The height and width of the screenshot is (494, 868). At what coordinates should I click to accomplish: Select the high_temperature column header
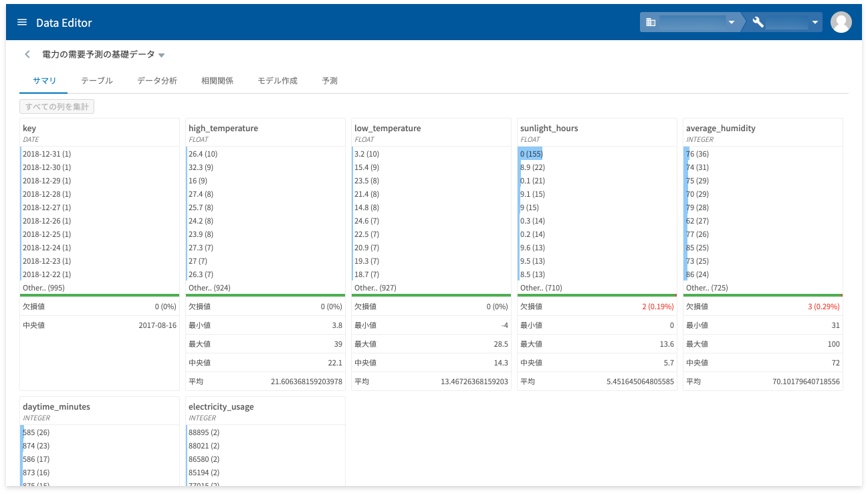tap(223, 128)
